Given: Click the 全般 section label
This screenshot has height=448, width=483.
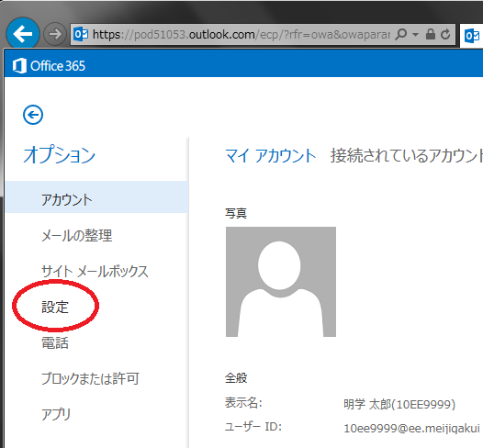Looking at the screenshot, I should (236, 378).
